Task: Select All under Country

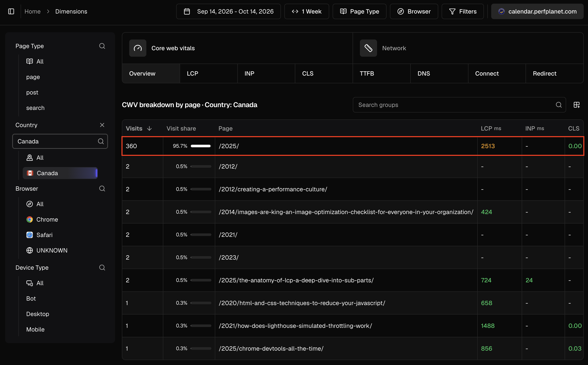Action: [35, 158]
